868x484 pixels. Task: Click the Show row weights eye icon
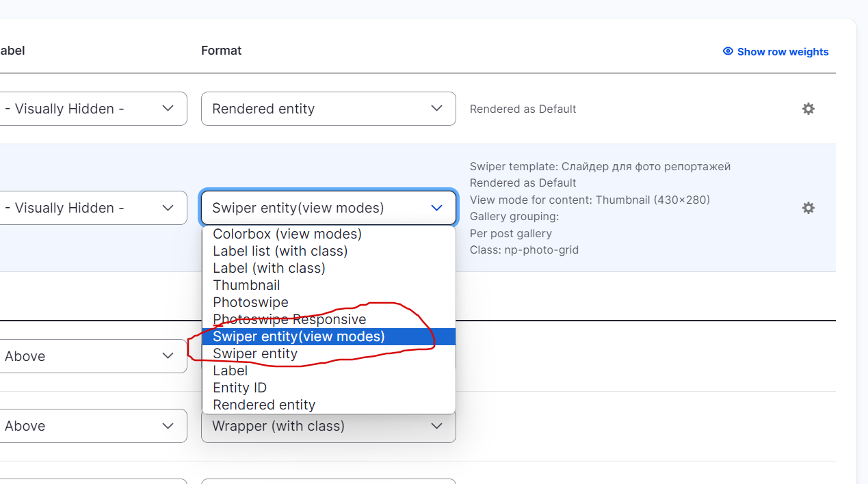(x=726, y=51)
